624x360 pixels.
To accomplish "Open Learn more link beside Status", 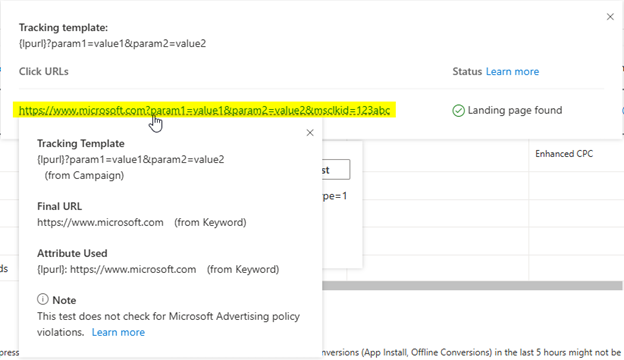I will pos(512,72).
